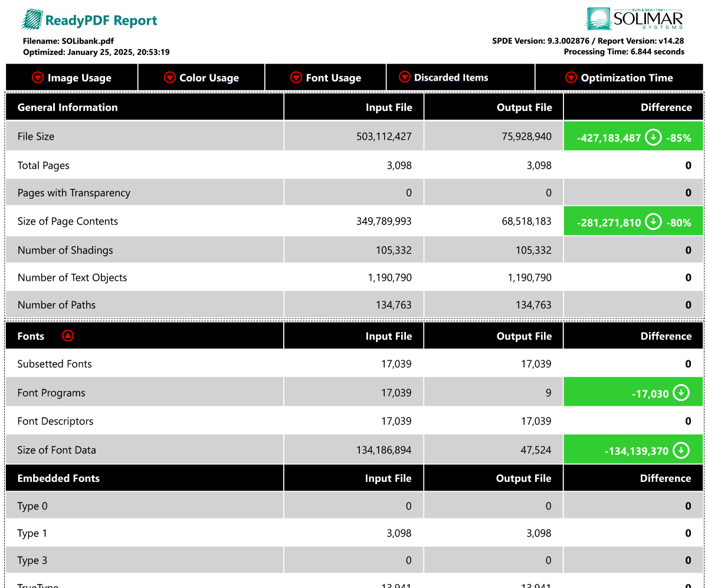The height and width of the screenshot is (588, 708).
Task: Jump to the Optimization Time section
Action: pos(627,78)
